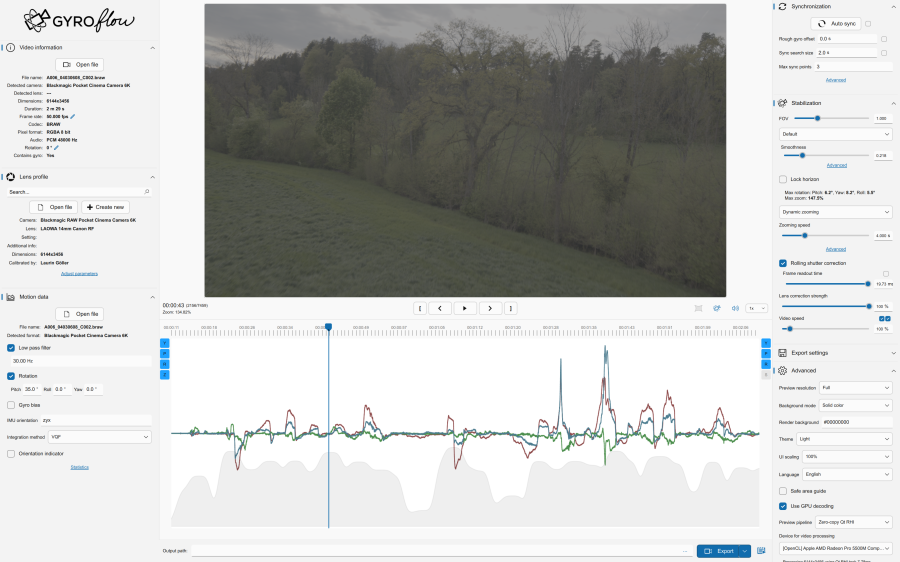Screen dimensions: 900x562
Task: Mute audio with the speaker icon
Action: (x=735, y=308)
